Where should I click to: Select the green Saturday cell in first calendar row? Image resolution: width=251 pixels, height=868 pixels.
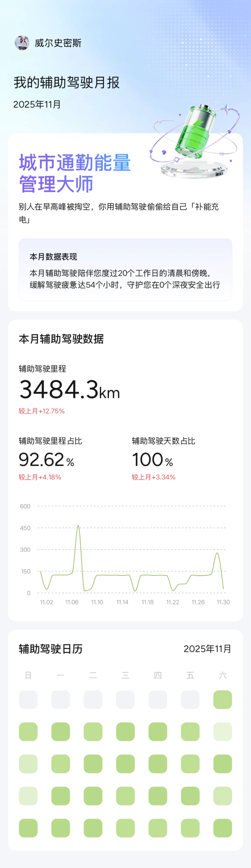[x=222, y=700]
